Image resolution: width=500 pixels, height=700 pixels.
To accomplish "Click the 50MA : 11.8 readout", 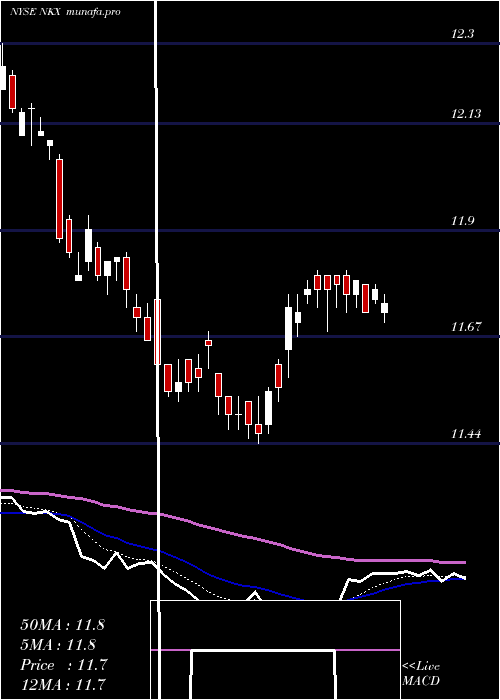I will click(62, 625).
